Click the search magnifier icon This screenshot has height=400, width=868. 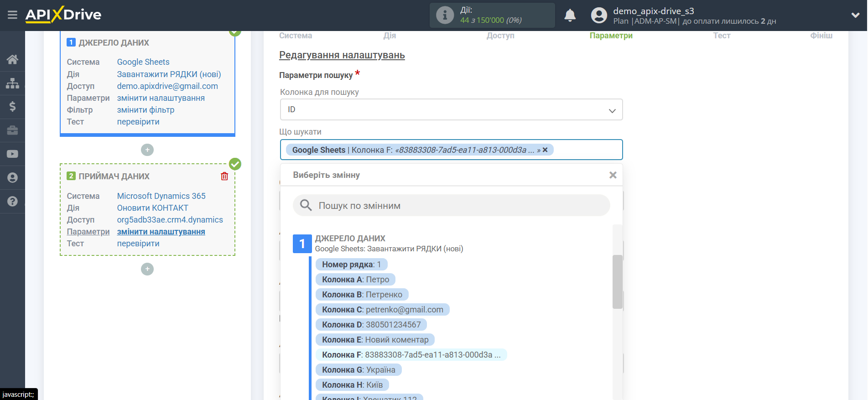tap(306, 206)
